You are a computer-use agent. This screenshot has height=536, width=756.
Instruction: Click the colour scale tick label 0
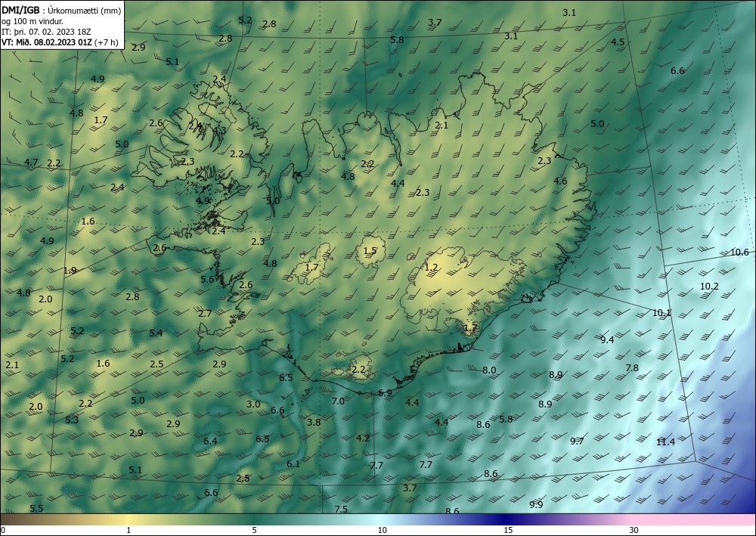[x=3, y=530]
